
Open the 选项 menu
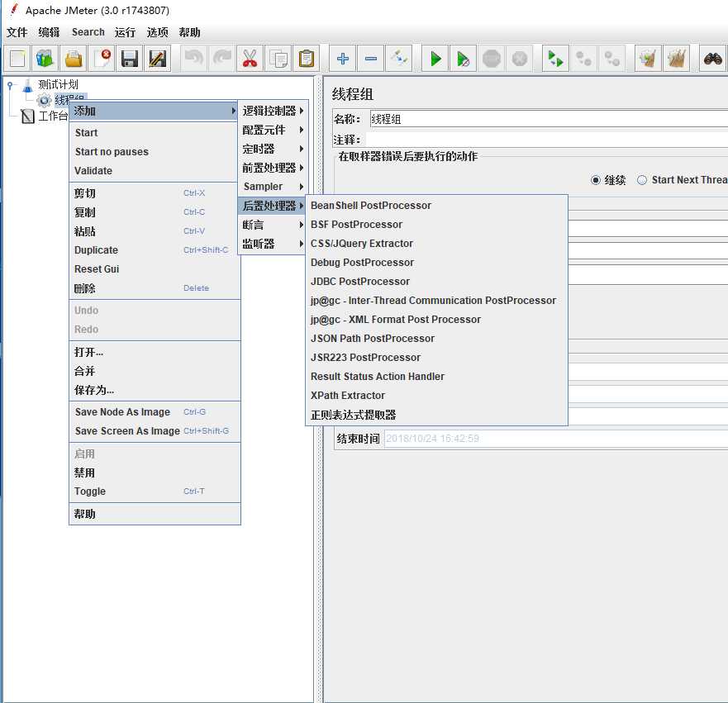pyautogui.click(x=157, y=32)
